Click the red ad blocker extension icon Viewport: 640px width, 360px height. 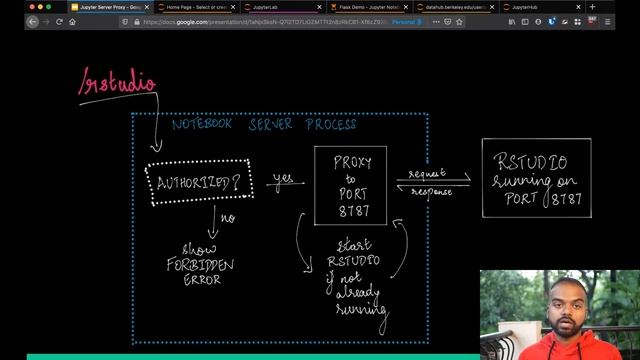[x=591, y=20]
